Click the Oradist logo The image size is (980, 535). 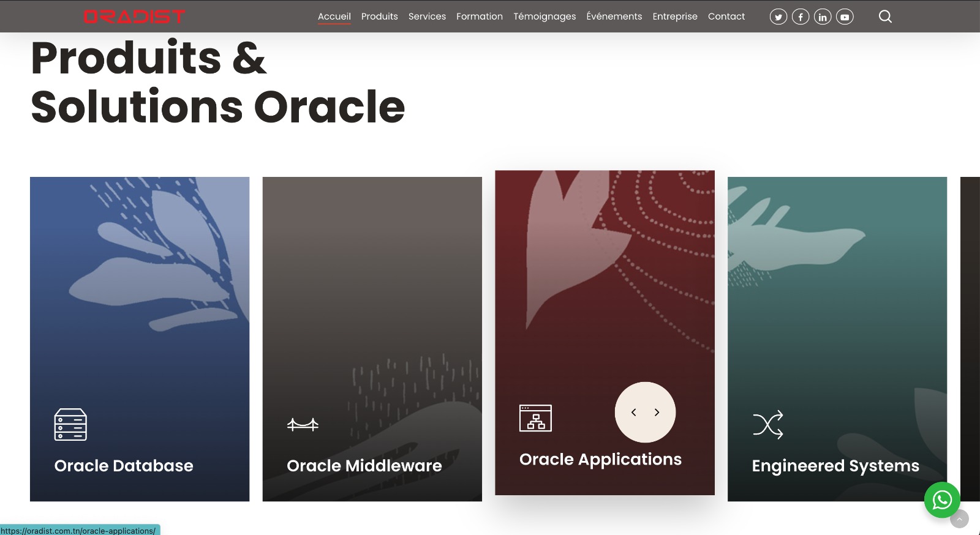134,17
